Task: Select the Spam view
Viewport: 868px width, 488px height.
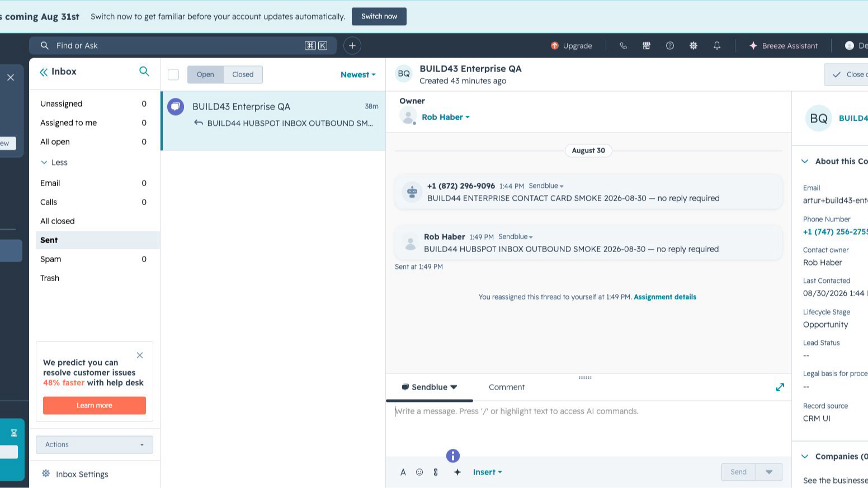Action: coord(94,259)
